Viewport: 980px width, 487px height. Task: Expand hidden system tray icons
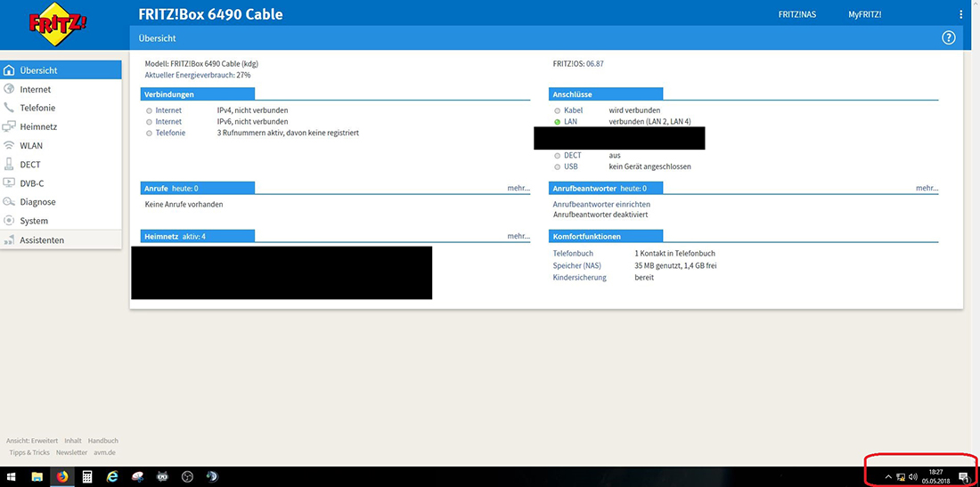(x=888, y=477)
